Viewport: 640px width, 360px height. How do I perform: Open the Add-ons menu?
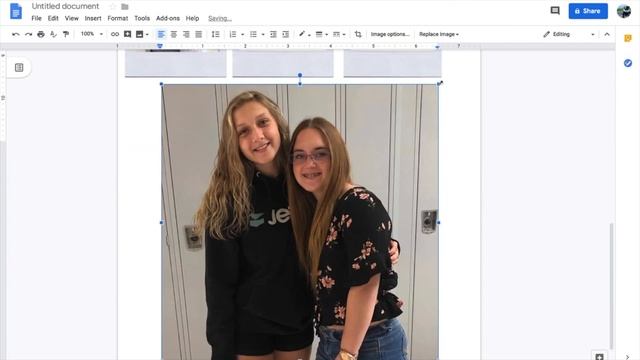click(168, 18)
